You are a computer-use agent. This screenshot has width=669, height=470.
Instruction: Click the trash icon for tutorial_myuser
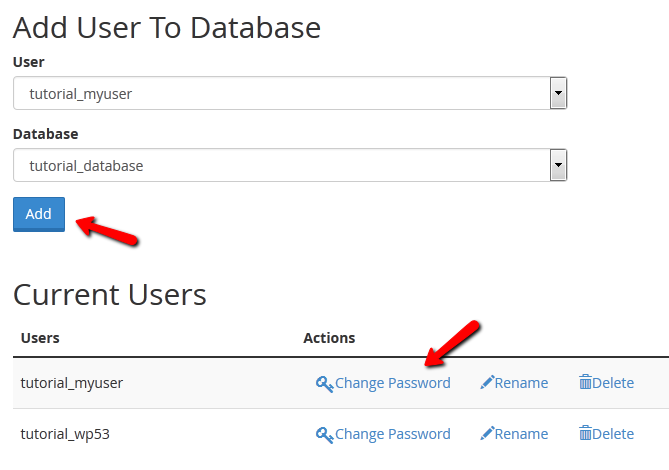(585, 383)
